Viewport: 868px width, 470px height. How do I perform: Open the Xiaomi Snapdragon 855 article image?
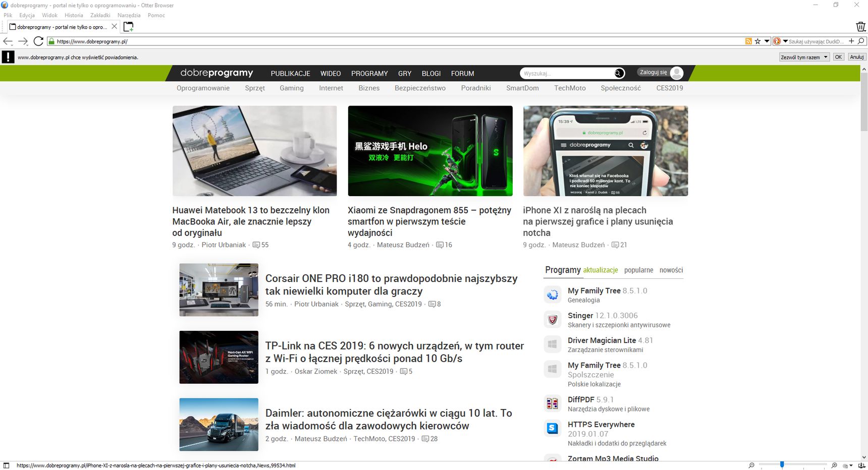coord(430,151)
